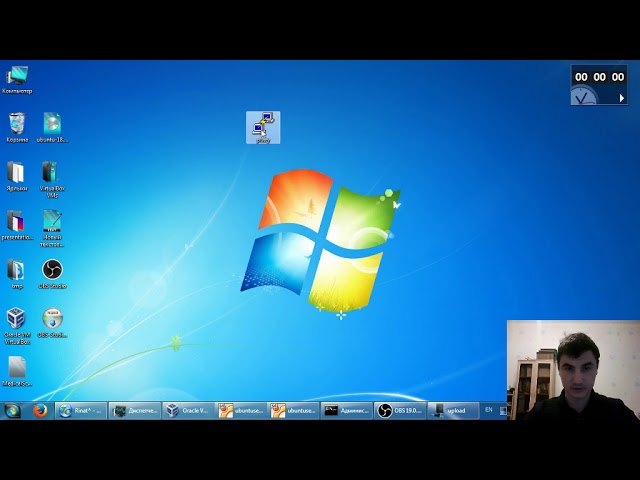The width and height of the screenshot is (640, 480).
Task: Switch to OBS 19.0 taskbar window
Action: (400, 411)
